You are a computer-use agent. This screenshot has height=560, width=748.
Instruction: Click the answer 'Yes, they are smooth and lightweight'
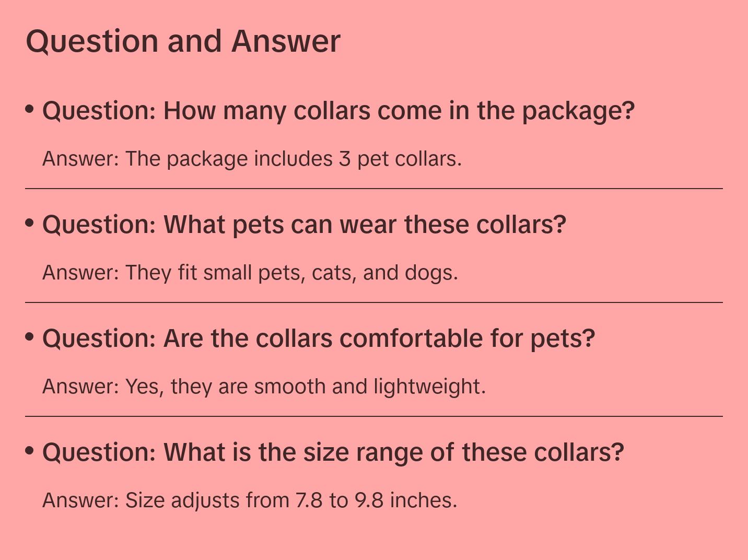click(264, 387)
